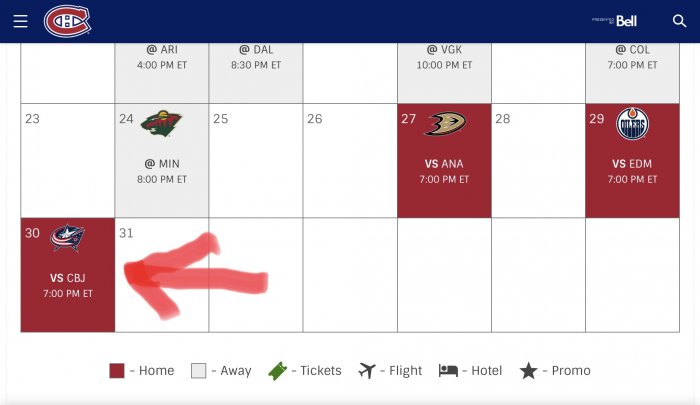Click the green Tickets legend icon
The height and width of the screenshot is (405, 700).
277,371
